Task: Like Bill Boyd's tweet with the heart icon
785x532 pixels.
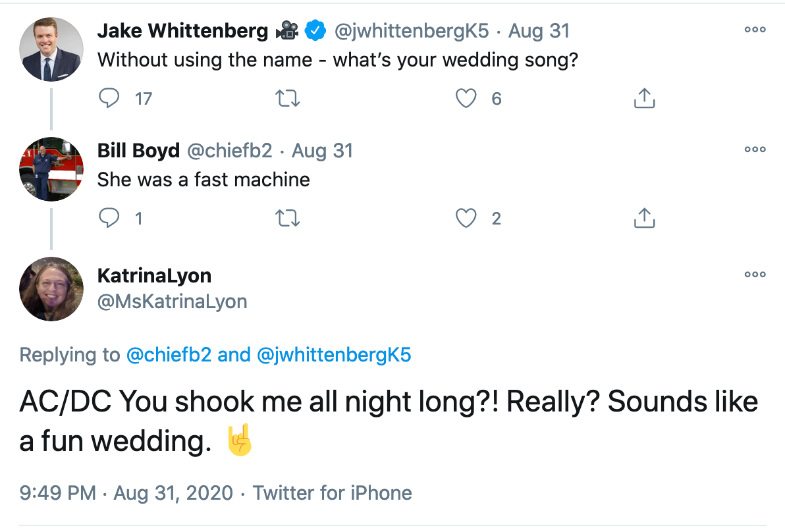Action: (466, 217)
